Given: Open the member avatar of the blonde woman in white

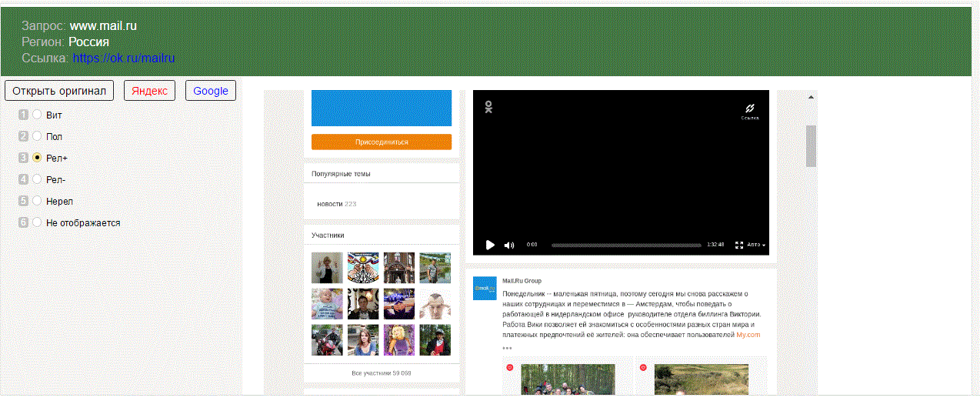Looking at the screenshot, I should pos(327,268).
